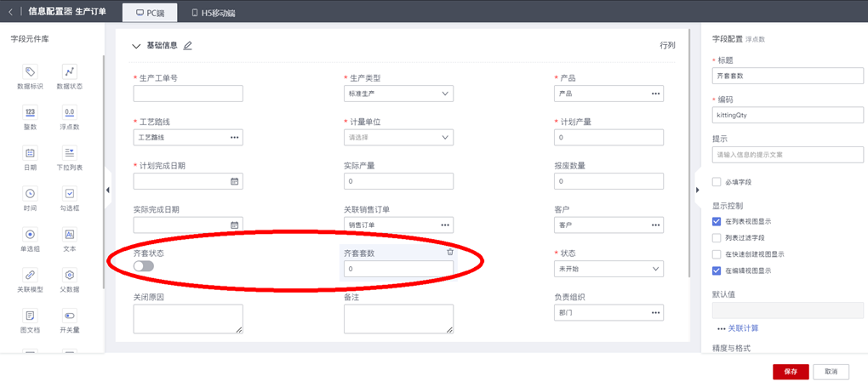This screenshot has width=868, height=387.
Task: Click the edit pencil next to 基础信息
Action: (188, 46)
